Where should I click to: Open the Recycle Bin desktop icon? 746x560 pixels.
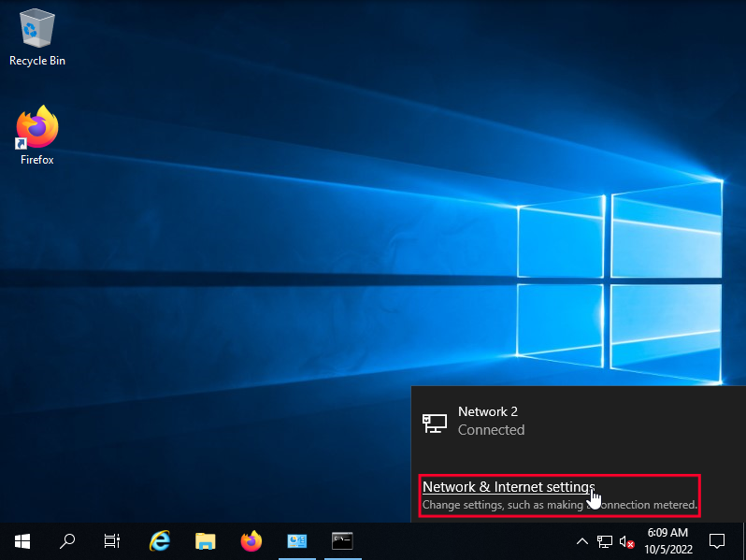[37, 38]
